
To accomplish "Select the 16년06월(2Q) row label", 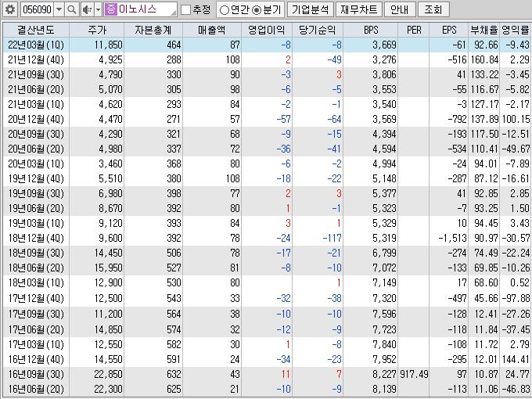I will (x=36, y=389).
